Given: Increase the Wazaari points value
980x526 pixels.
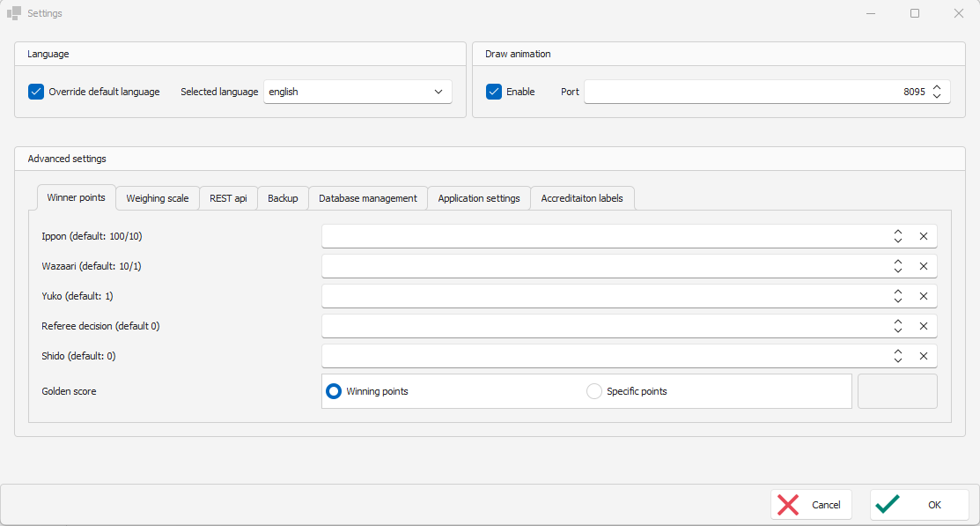Looking at the screenshot, I should point(898,262).
